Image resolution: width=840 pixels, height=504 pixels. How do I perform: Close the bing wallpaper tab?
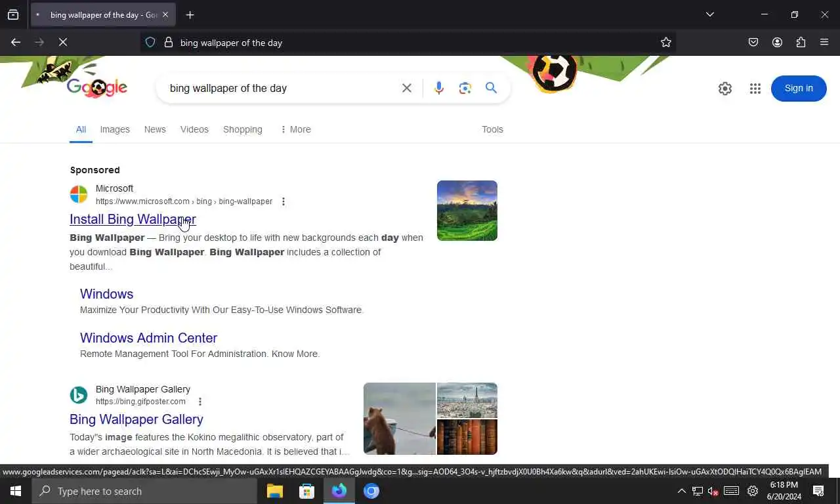tap(165, 14)
